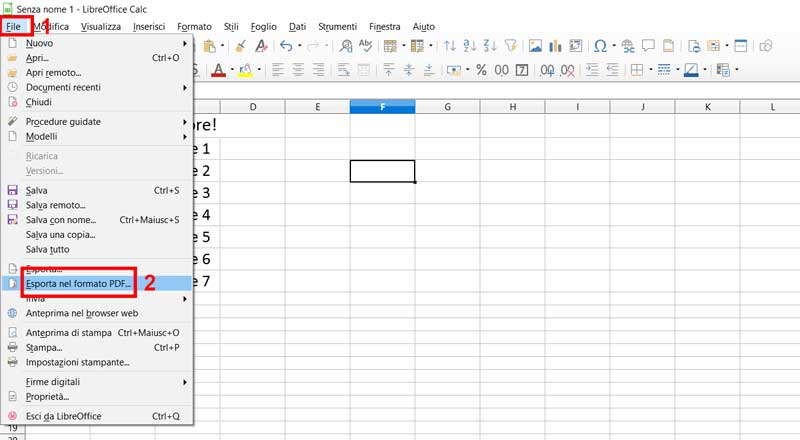Click the Decrease Indent icon
Screen dimensions: 800x440
[x=612, y=70]
